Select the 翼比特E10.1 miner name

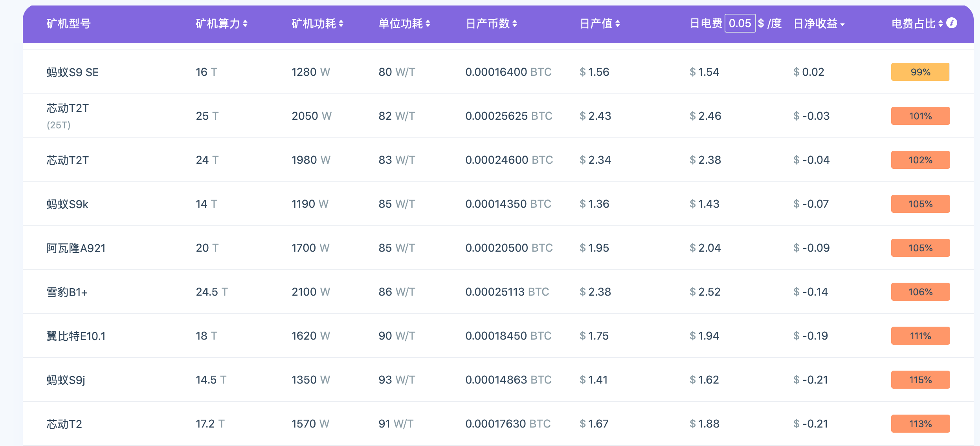(76, 336)
